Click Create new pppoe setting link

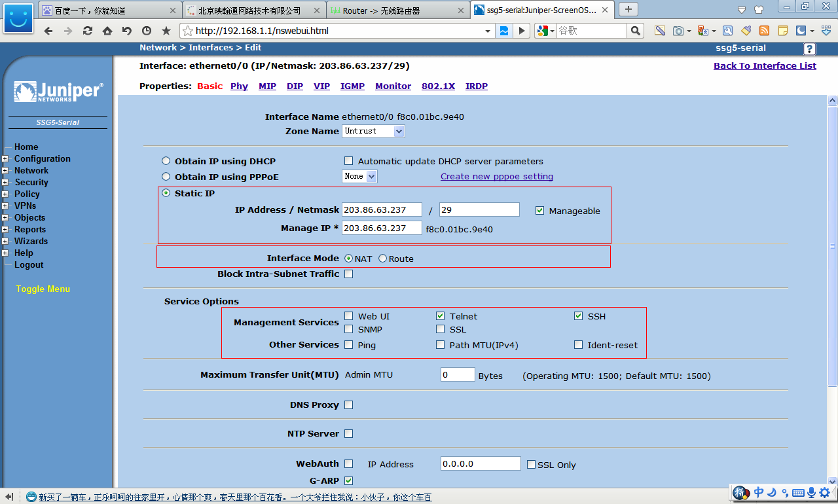coord(496,176)
